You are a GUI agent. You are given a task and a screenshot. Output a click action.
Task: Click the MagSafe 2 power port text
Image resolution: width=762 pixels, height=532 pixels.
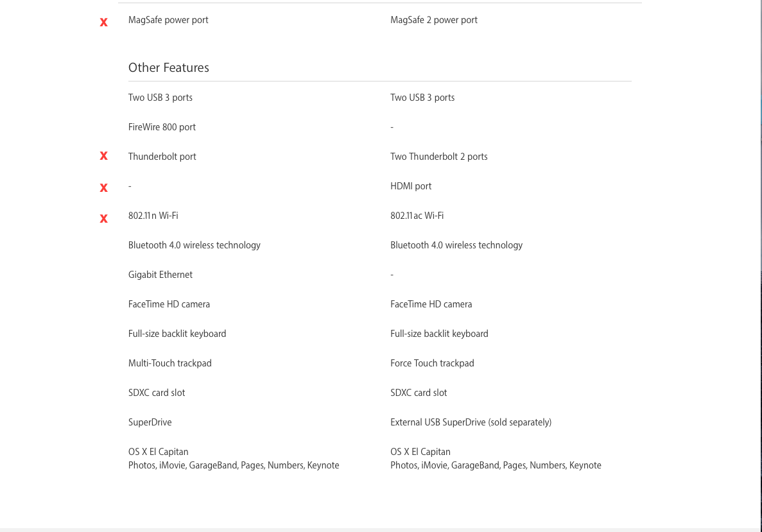pyautogui.click(x=434, y=20)
